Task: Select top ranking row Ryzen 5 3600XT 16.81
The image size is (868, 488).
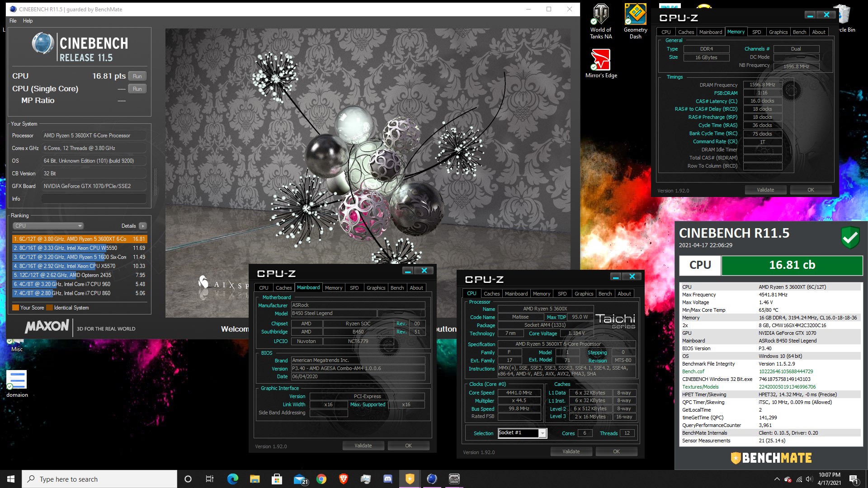Action: (80, 239)
